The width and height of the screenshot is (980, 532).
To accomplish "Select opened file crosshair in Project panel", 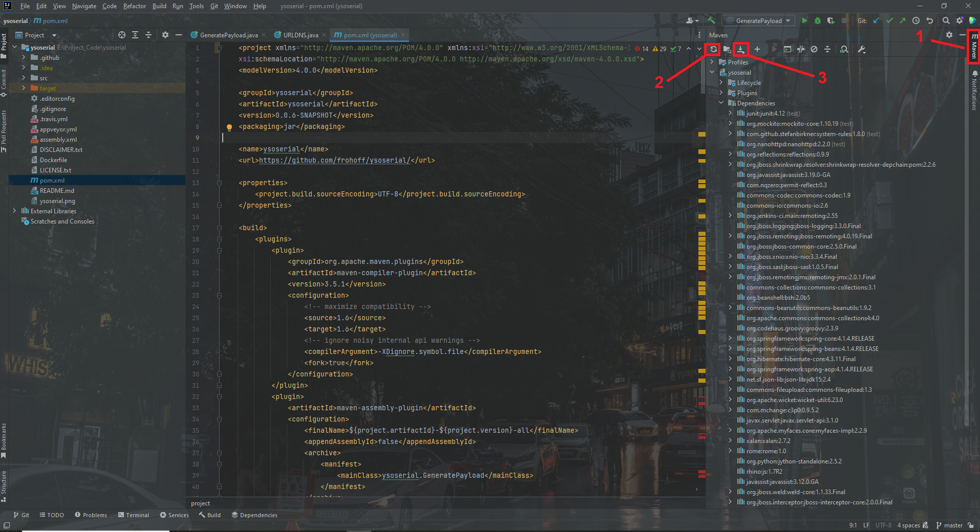I will click(122, 35).
